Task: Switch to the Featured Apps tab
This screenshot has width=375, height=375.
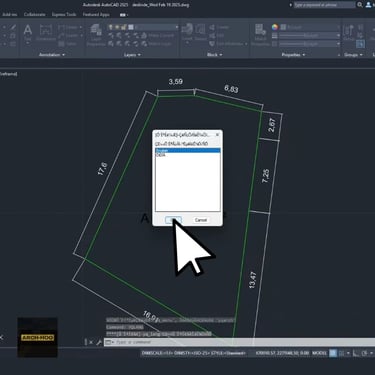Action: (x=96, y=15)
